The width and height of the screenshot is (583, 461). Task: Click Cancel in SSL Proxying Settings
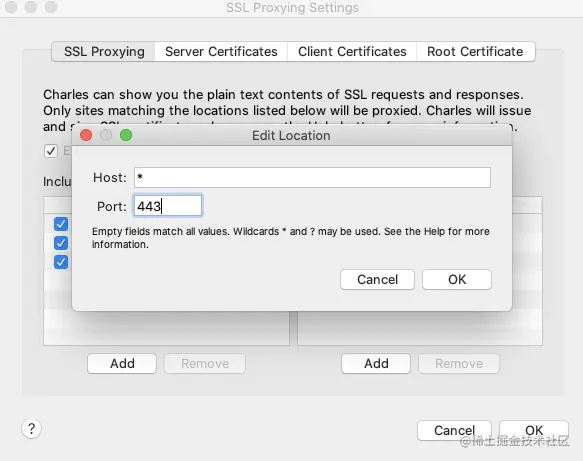pyautogui.click(x=454, y=430)
